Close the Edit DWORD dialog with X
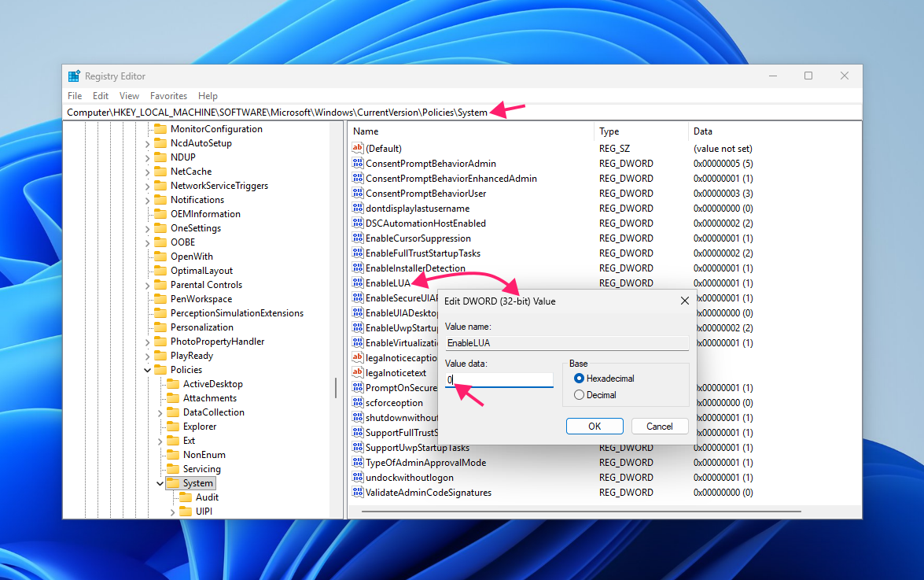This screenshot has width=924, height=580. click(684, 301)
